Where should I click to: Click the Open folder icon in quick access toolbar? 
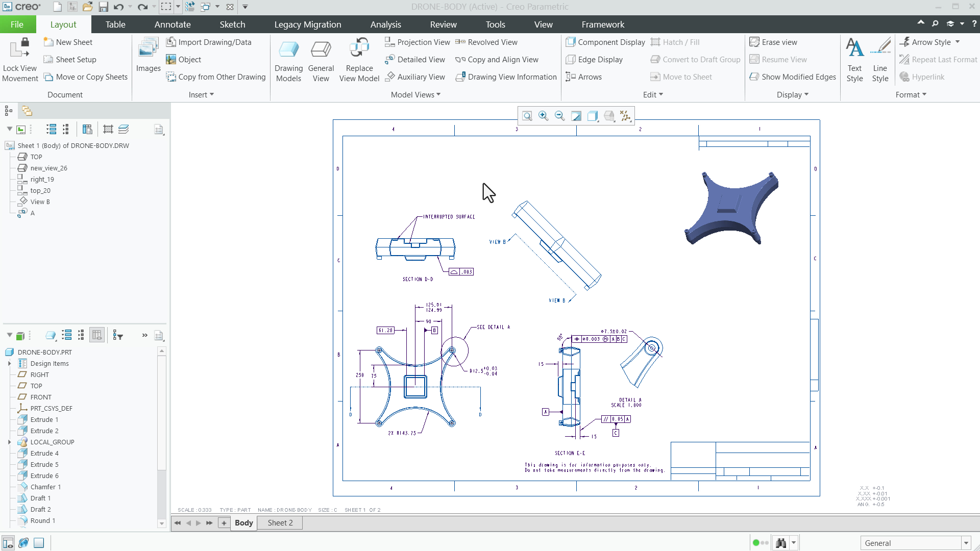88,7
